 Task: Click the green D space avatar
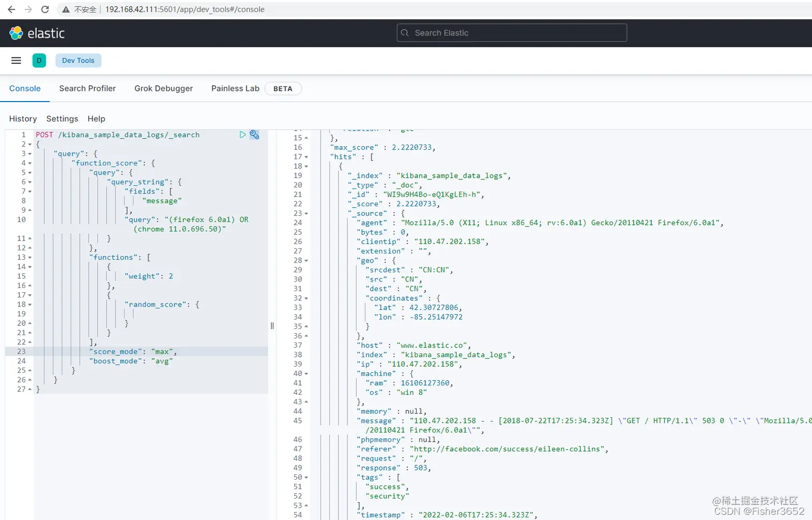tap(39, 60)
